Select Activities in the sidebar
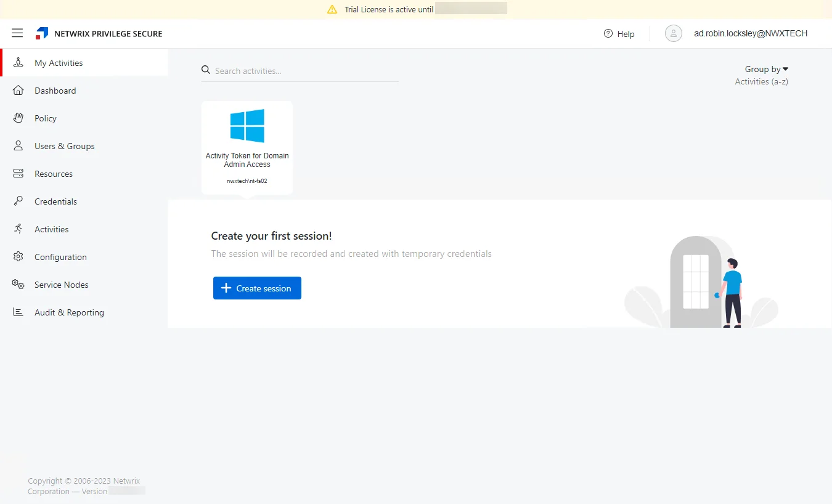The image size is (832, 504). click(x=84, y=229)
